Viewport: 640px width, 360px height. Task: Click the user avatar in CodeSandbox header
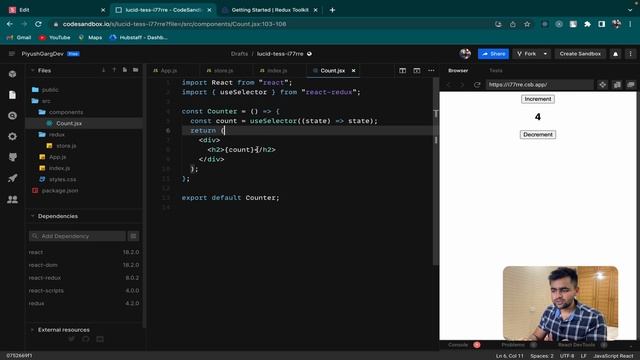(465, 53)
